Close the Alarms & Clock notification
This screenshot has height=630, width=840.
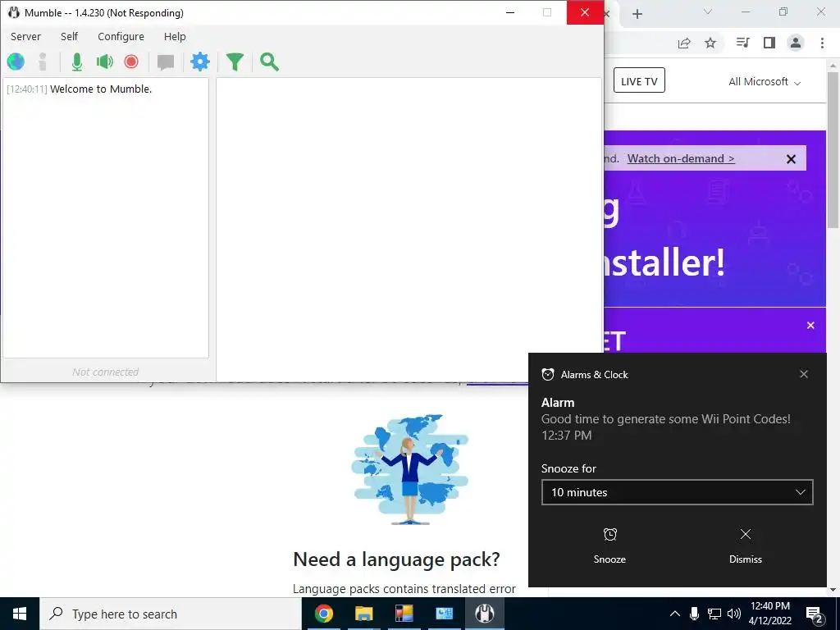(x=804, y=374)
